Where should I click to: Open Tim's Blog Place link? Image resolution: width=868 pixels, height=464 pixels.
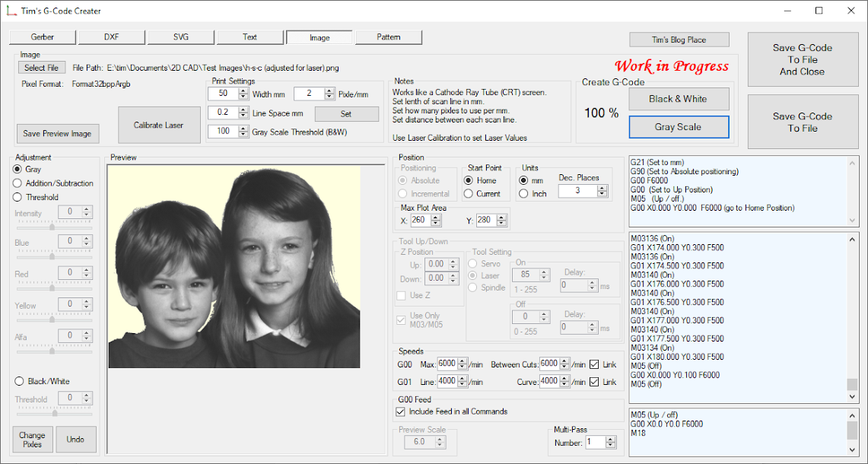pyautogui.click(x=679, y=40)
